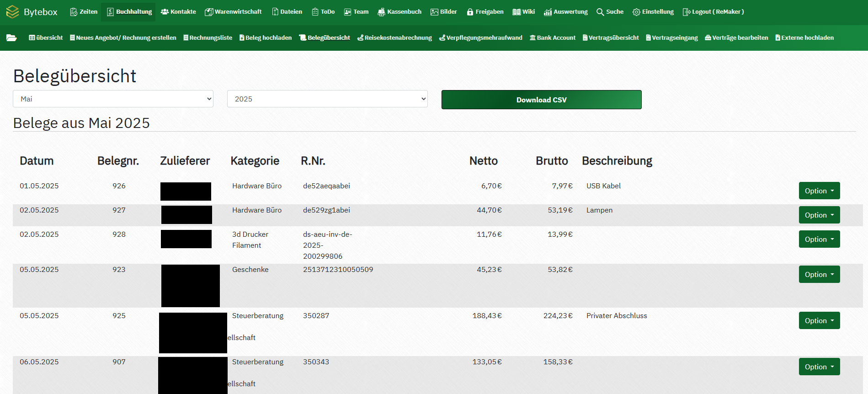Click the Verträge bearbeiten briefcase icon
Image resolution: width=868 pixels, height=394 pixels.
pos(708,37)
